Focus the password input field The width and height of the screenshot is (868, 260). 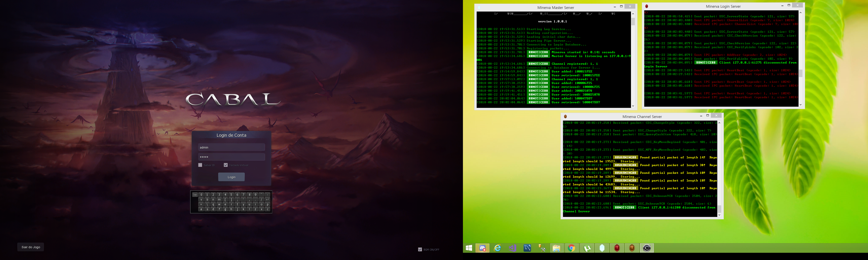tap(231, 157)
